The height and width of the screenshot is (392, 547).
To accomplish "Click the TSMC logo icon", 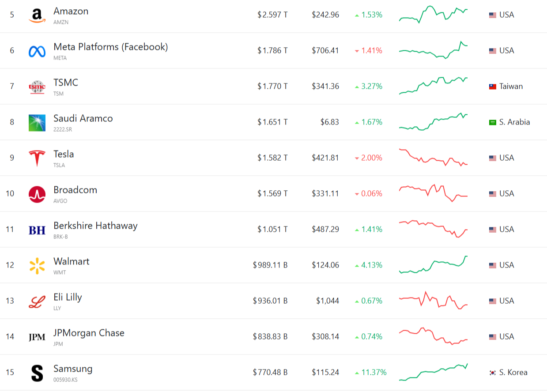I will [x=37, y=87].
